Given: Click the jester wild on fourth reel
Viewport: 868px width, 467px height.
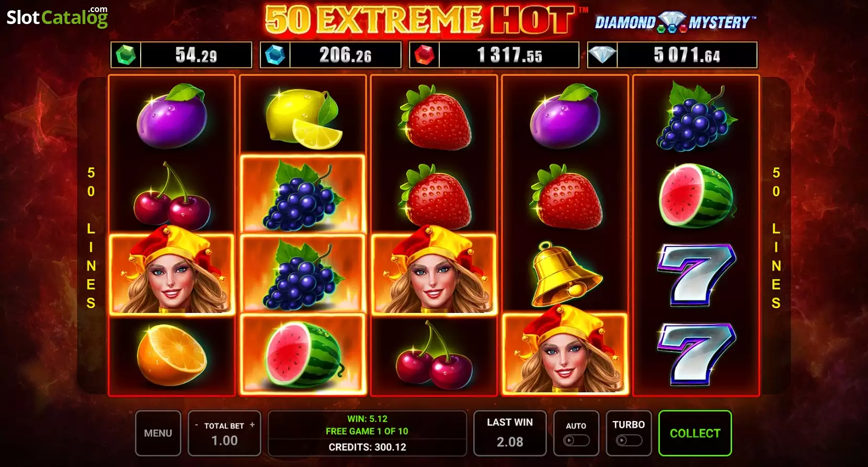Looking at the screenshot, I should point(565,352).
